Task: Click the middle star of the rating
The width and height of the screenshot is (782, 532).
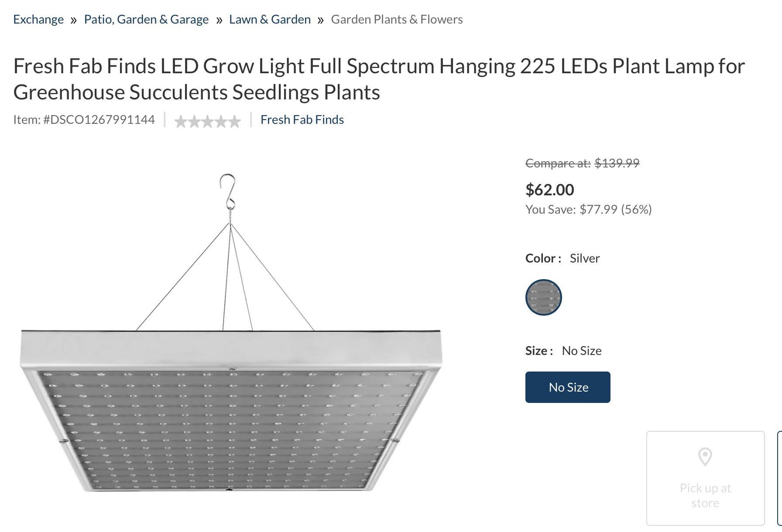Action: pos(208,121)
